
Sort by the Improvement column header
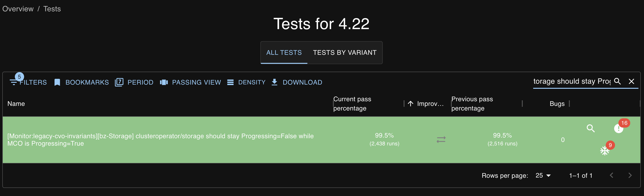[430, 104]
